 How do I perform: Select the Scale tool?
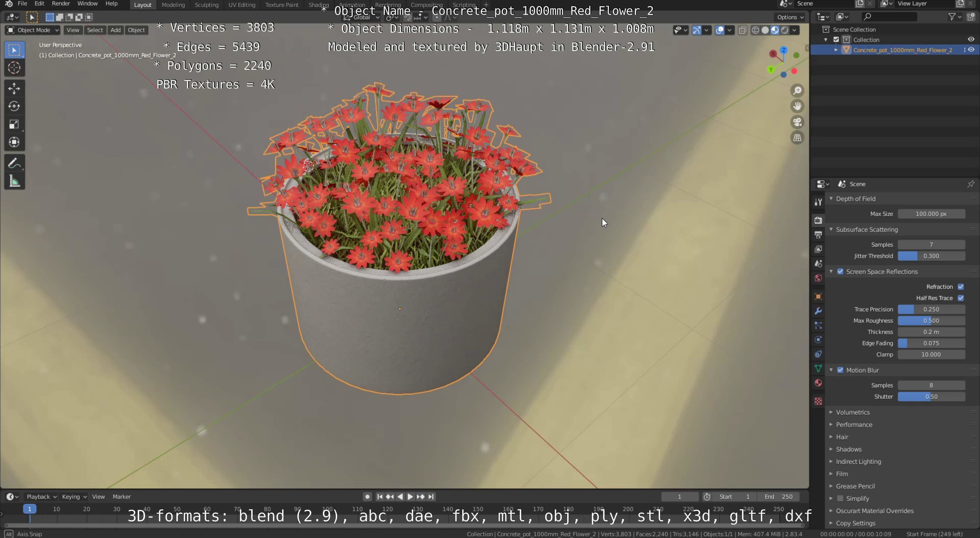tap(14, 124)
